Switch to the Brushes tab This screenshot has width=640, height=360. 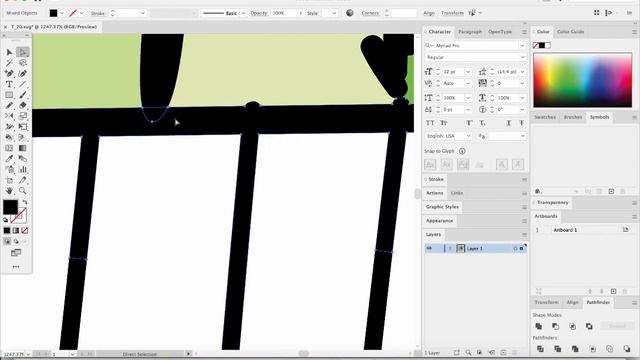(573, 117)
